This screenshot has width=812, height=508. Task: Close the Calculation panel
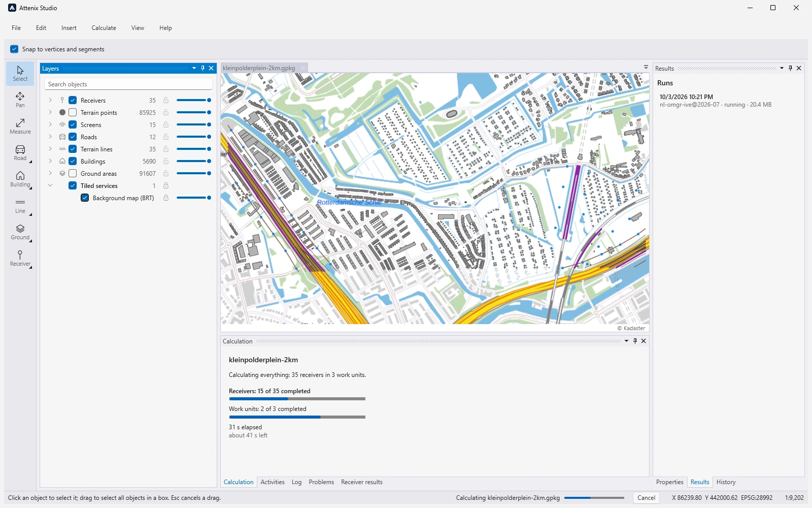coord(644,341)
